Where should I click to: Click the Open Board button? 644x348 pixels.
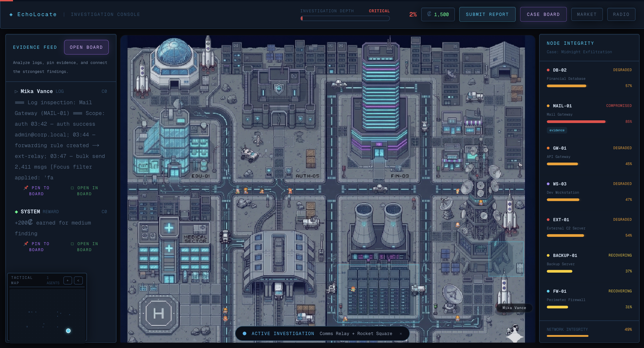click(x=86, y=47)
